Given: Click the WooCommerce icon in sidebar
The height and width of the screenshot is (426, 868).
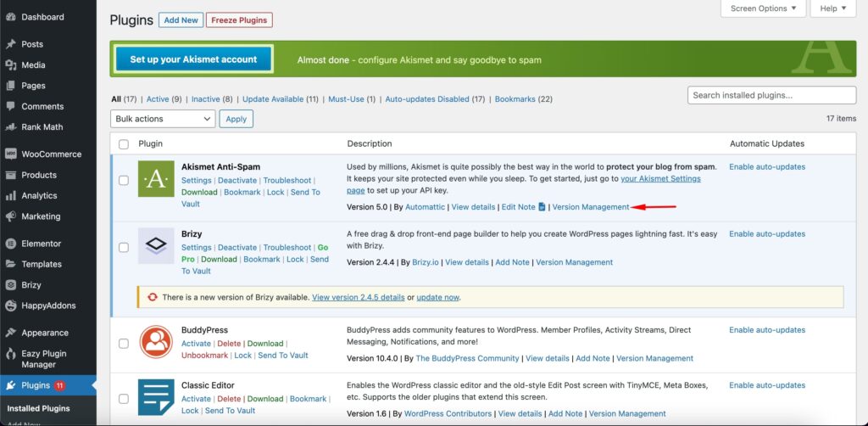Looking at the screenshot, I should pos(10,154).
